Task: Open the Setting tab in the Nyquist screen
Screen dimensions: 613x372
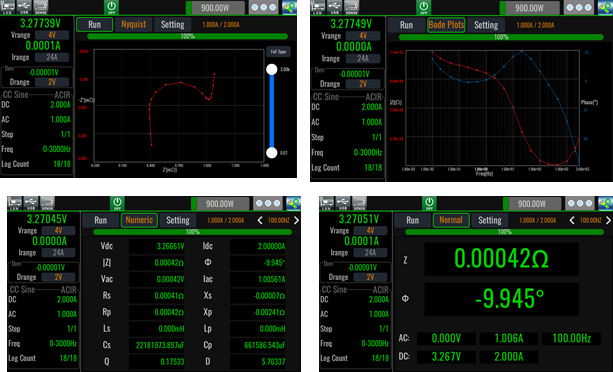Action: [172, 24]
